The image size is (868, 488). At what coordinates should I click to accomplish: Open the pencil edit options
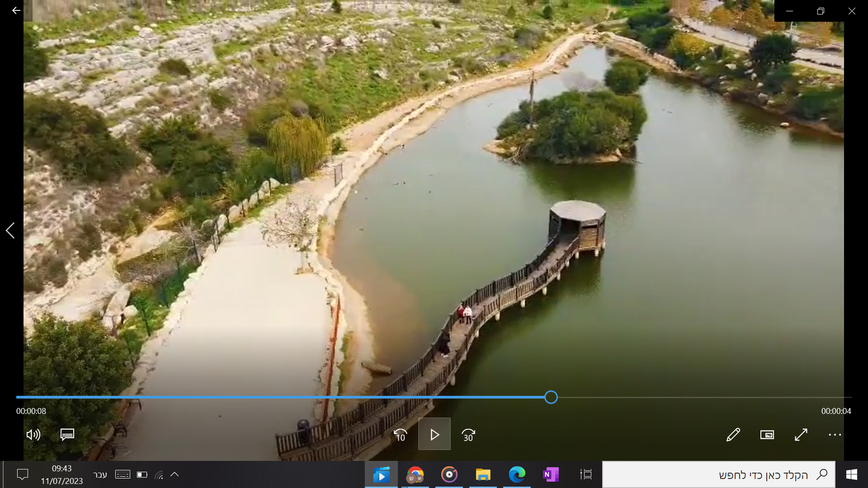point(733,435)
